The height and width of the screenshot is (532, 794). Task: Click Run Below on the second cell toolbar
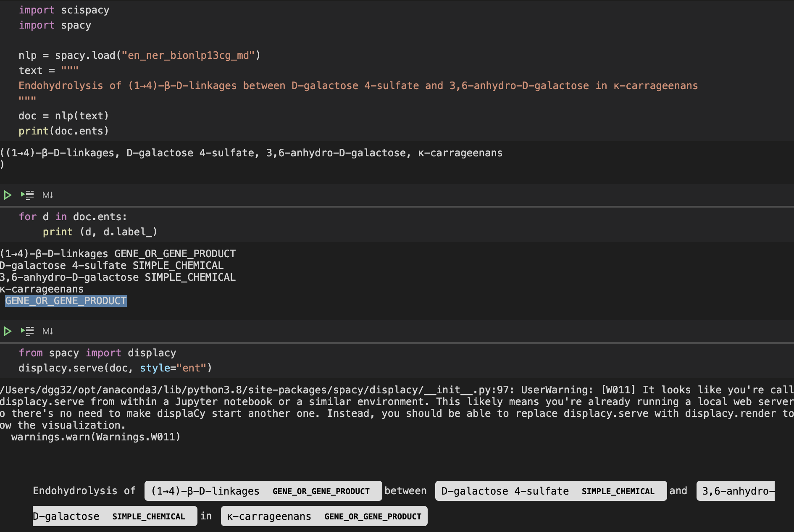tap(27, 195)
